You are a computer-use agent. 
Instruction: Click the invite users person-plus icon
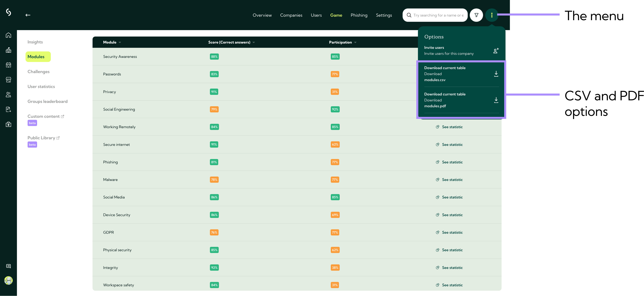click(496, 51)
